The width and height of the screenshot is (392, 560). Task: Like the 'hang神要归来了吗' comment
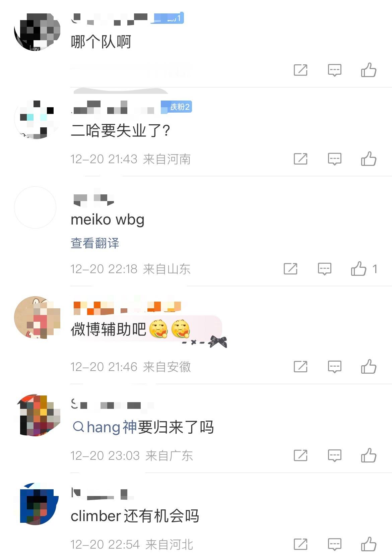369,455
